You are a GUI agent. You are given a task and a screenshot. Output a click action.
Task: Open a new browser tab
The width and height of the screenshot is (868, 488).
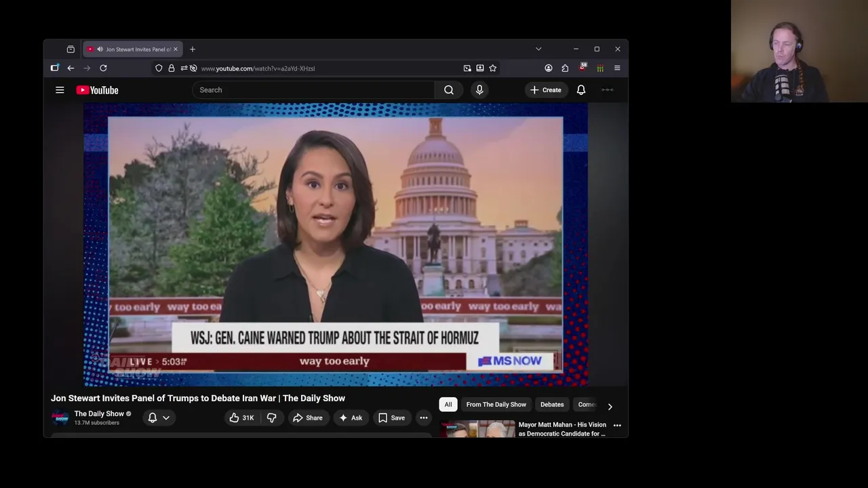(x=193, y=49)
